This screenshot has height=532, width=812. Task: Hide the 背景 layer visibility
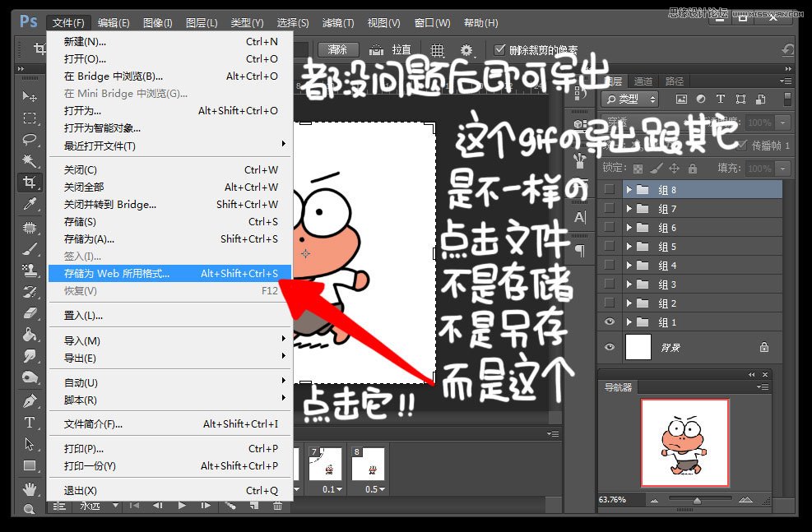point(610,347)
